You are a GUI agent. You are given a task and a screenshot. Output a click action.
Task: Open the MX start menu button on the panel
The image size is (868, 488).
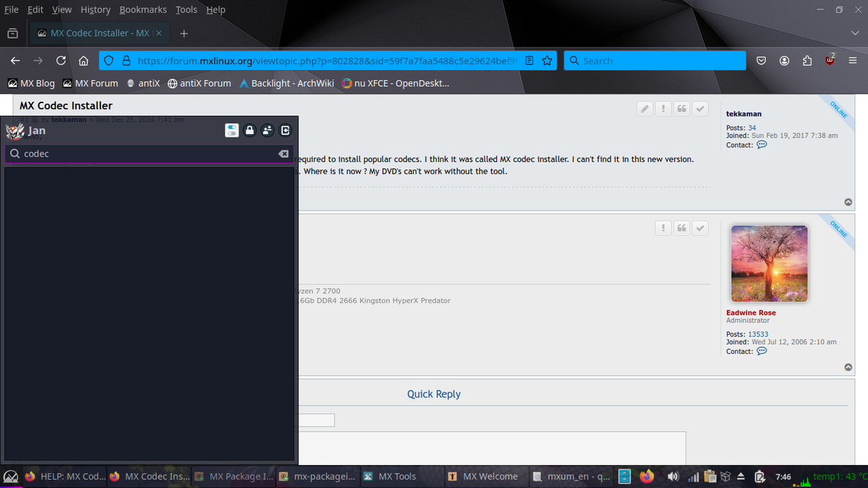(x=10, y=476)
